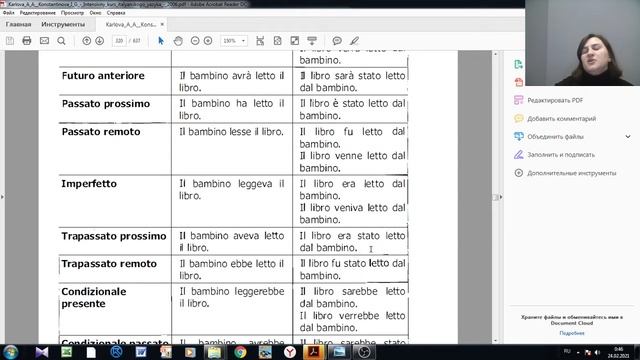Open the Файл menu

pyautogui.click(x=9, y=13)
